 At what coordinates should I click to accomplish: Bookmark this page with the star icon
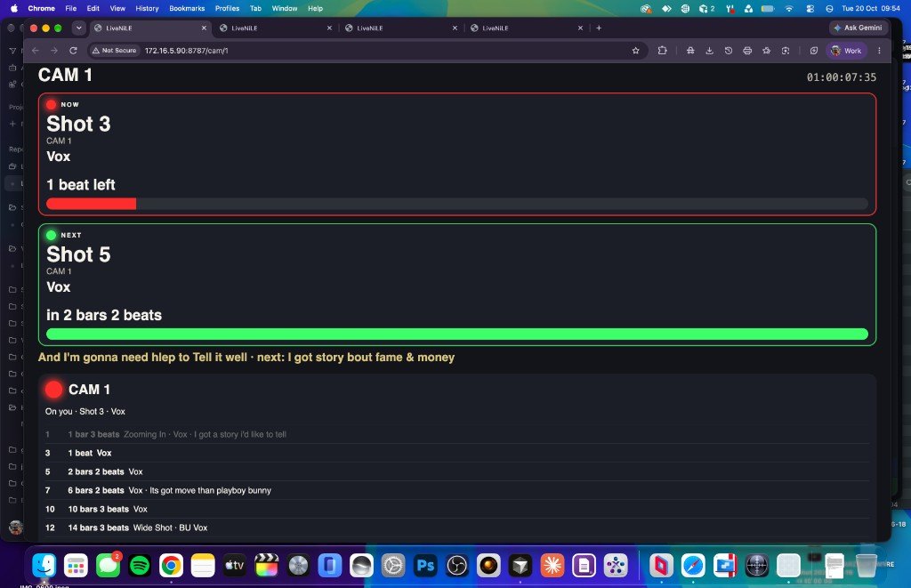tap(635, 51)
